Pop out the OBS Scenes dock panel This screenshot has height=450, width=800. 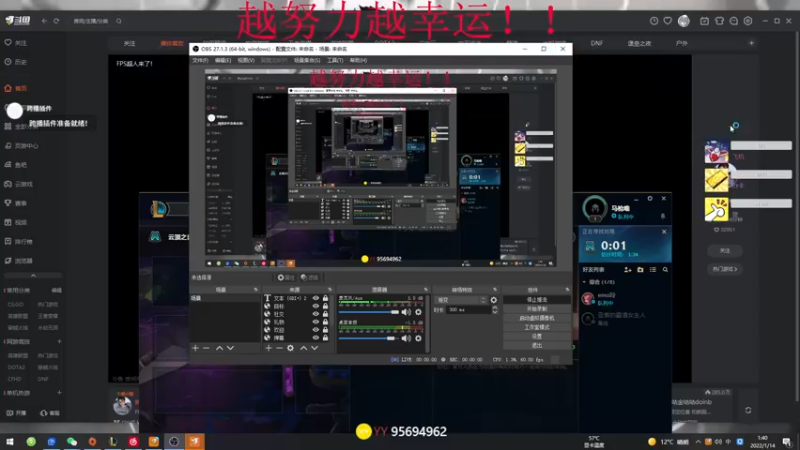(256, 289)
